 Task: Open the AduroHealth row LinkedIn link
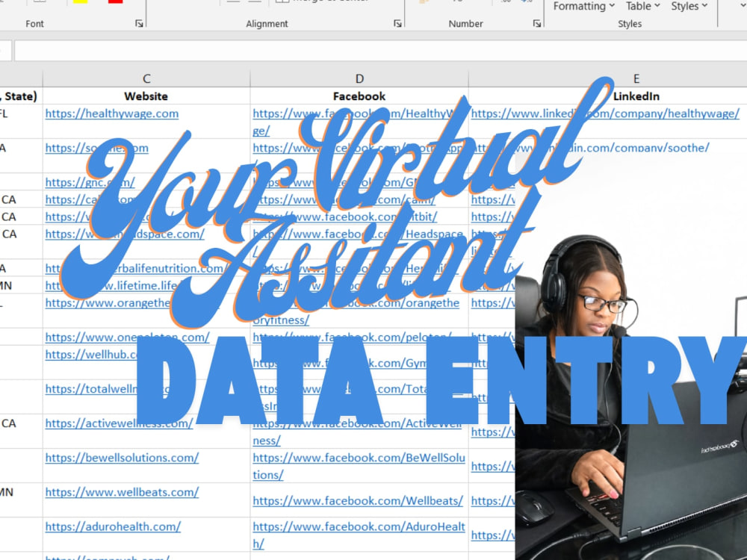493,535
